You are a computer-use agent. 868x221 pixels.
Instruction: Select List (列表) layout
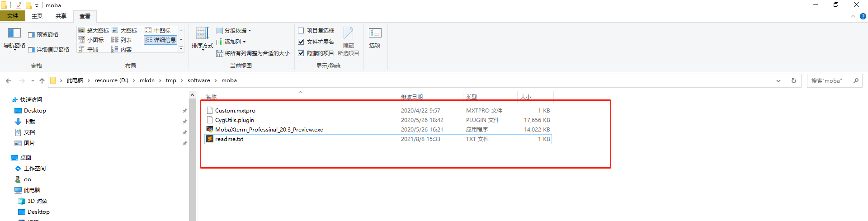[x=122, y=40]
